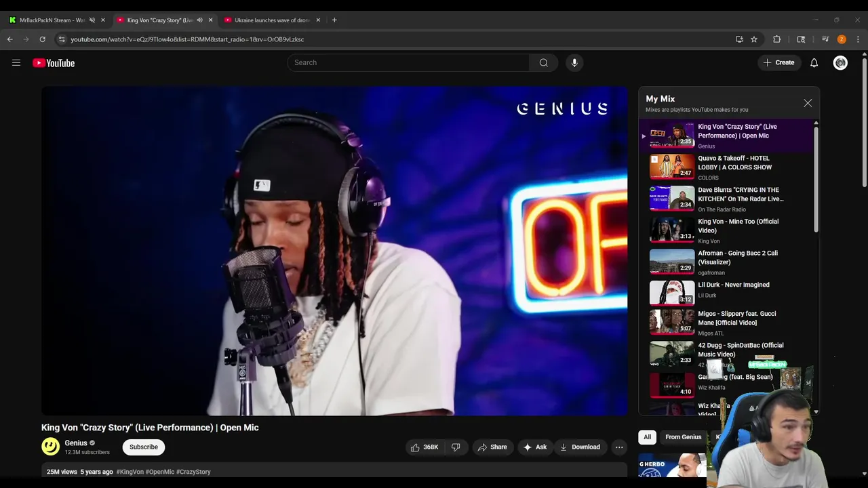Play Migos Slippery feat. Gucci Mane
Viewport: 868px width, 488px height.
point(728,323)
